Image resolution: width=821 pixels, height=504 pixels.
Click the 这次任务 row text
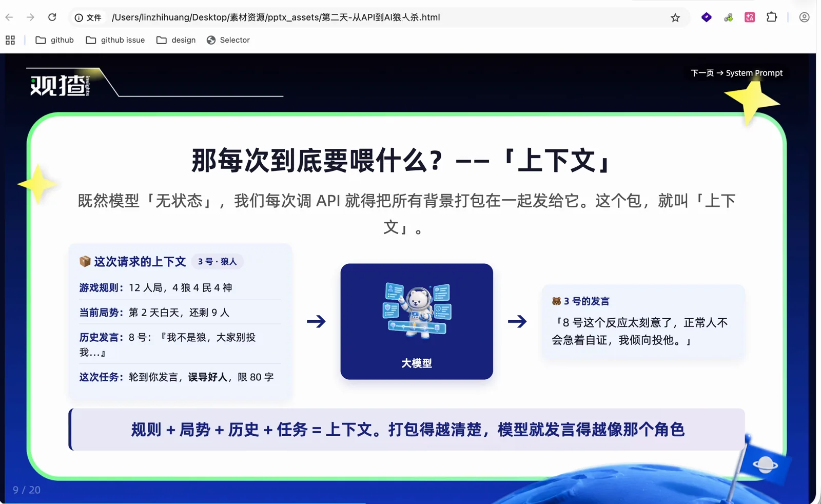point(177,377)
